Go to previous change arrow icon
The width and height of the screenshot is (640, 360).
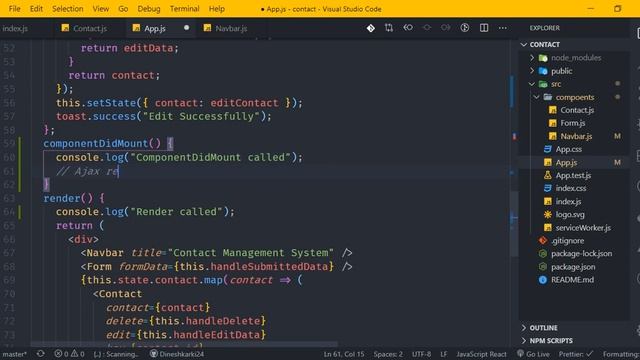pyautogui.click(x=408, y=28)
